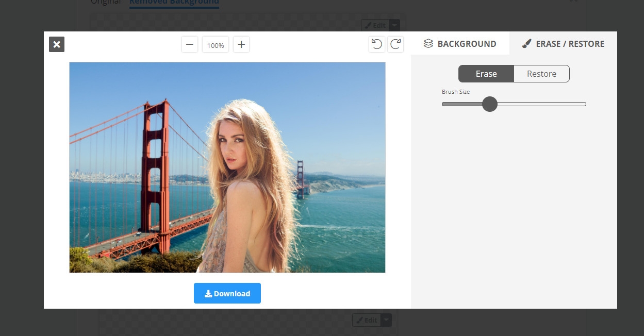The image size is (644, 336).
Task: Click the download icon inside Download button
Action: [x=208, y=293]
